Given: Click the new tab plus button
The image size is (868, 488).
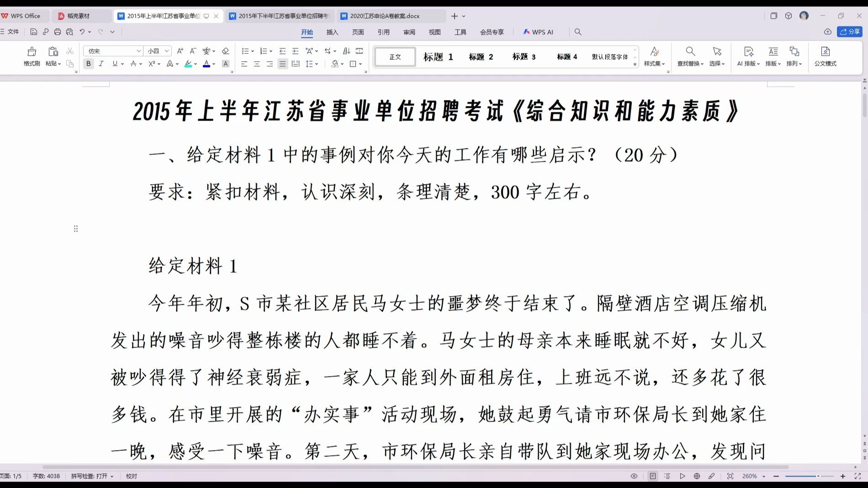Looking at the screenshot, I should pyautogui.click(x=454, y=16).
